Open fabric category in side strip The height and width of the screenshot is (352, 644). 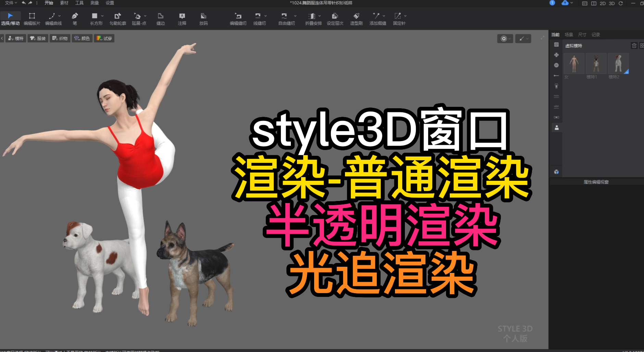(x=556, y=45)
